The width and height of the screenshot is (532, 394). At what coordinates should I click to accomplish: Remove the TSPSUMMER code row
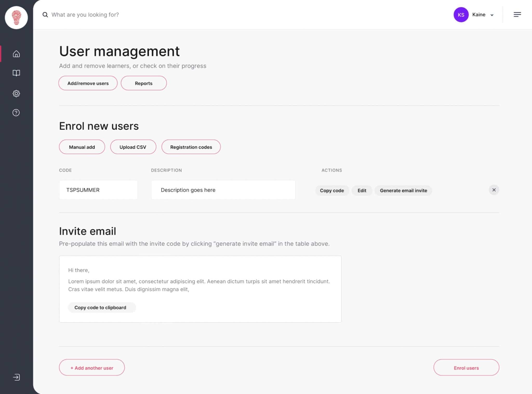(494, 190)
